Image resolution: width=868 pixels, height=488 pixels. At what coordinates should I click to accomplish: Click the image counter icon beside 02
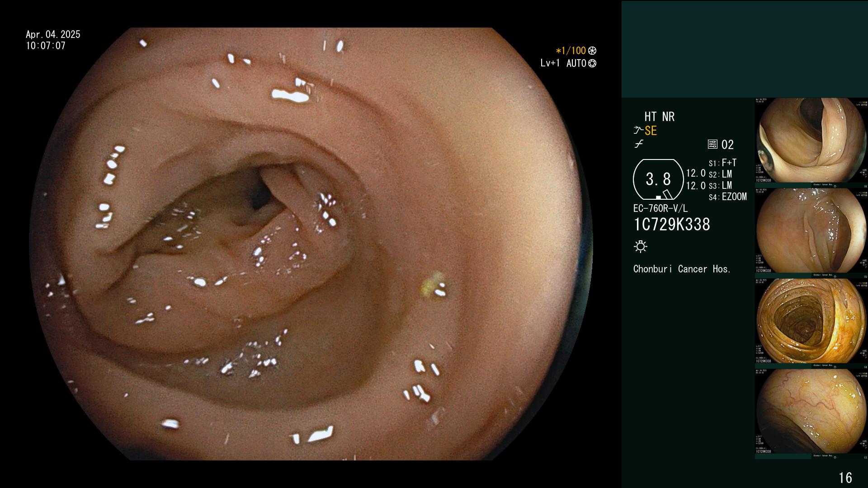[x=712, y=145]
